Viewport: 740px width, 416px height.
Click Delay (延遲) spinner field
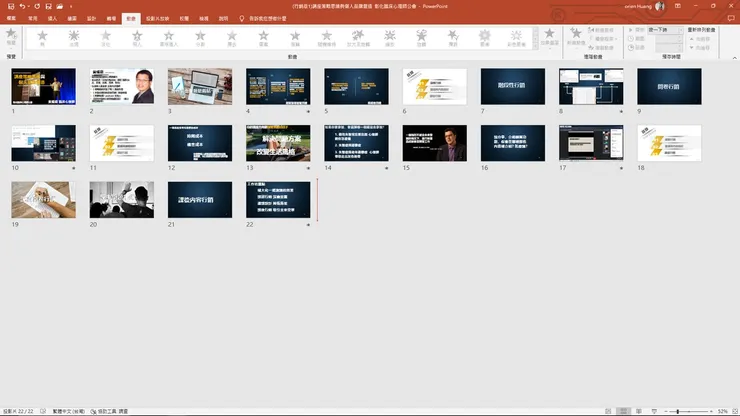669,48
